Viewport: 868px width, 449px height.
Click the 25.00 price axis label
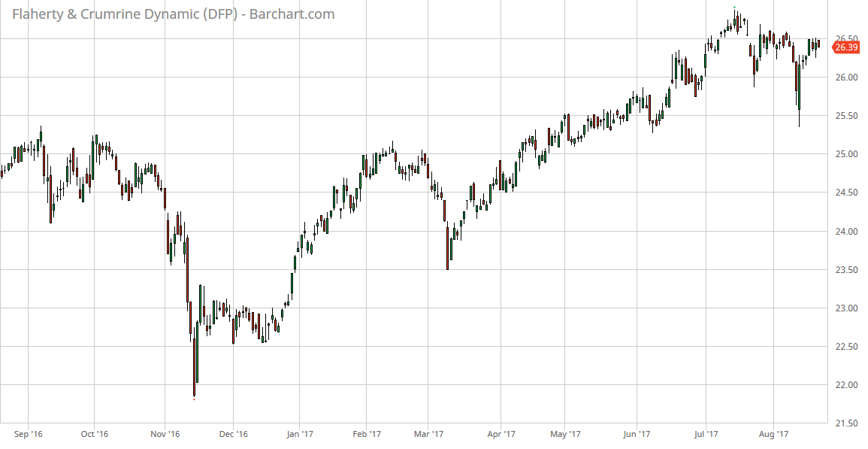847,154
